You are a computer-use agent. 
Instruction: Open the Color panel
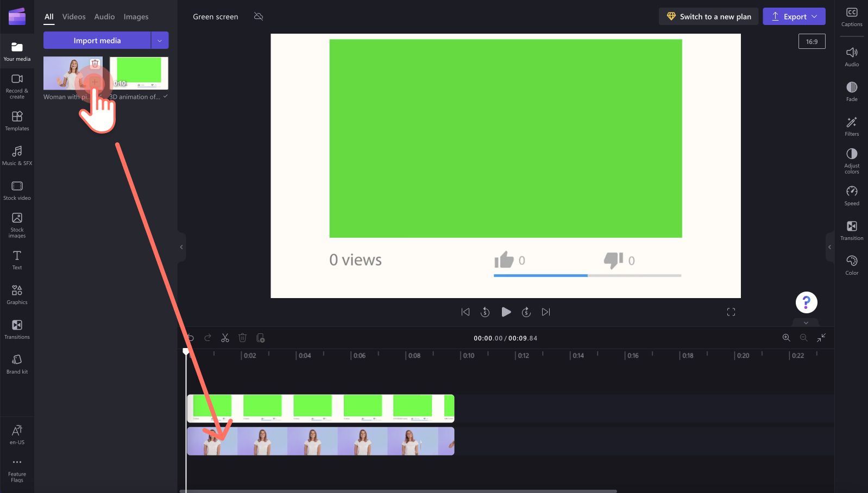852,265
